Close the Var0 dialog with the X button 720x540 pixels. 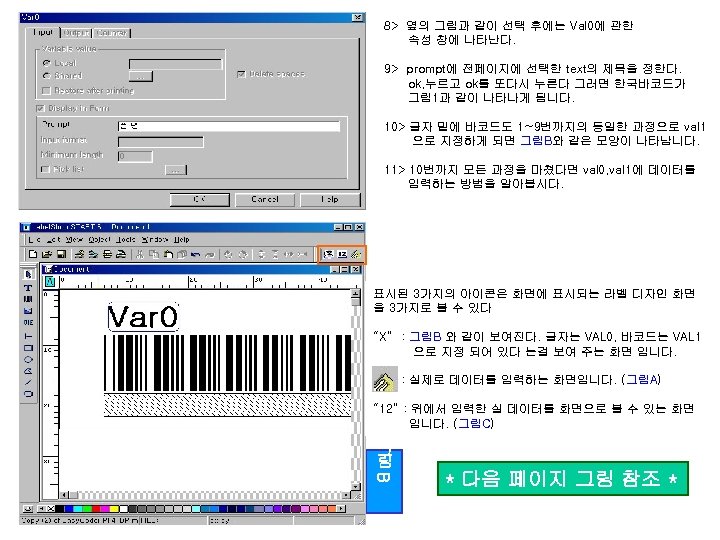[357, 17]
